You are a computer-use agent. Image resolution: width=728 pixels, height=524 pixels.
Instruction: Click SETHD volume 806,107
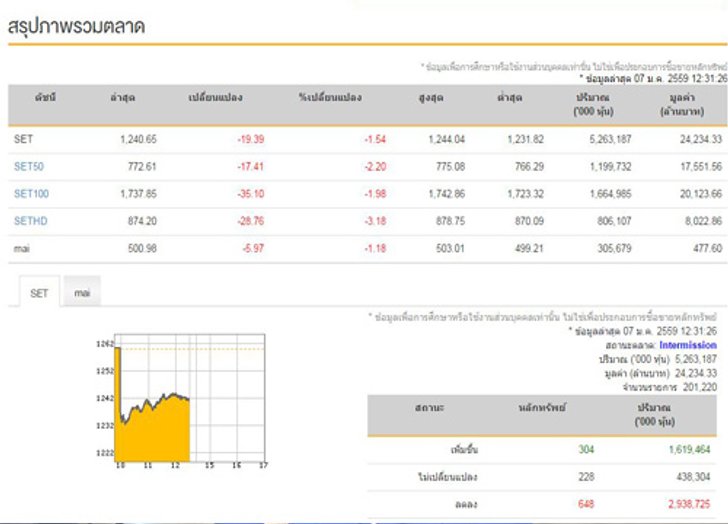click(614, 221)
